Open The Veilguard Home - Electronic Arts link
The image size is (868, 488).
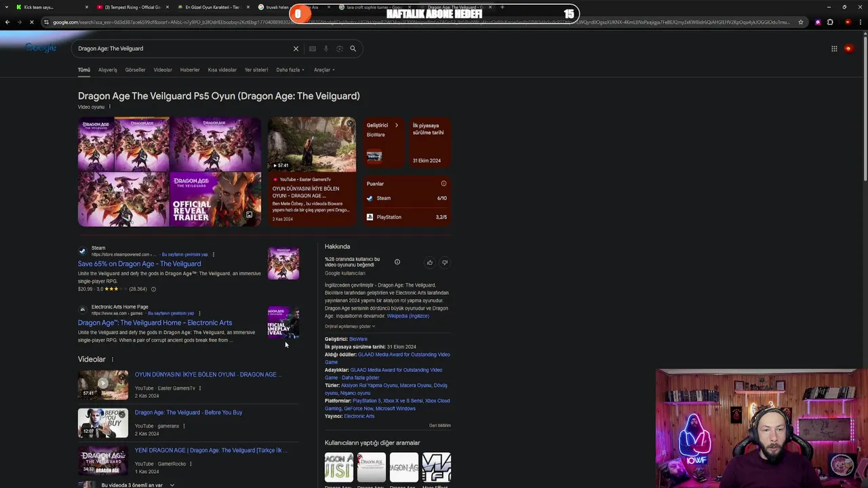[155, 323]
